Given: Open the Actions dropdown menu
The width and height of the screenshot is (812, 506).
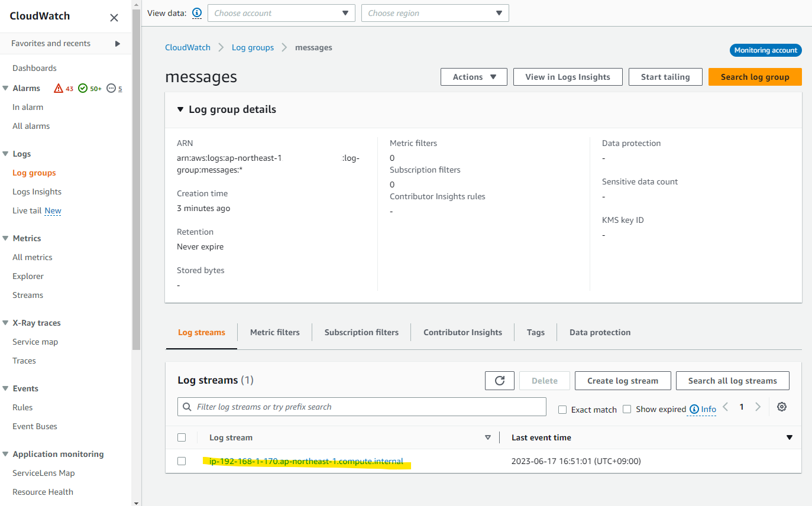Looking at the screenshot, I should coord(474,77).
